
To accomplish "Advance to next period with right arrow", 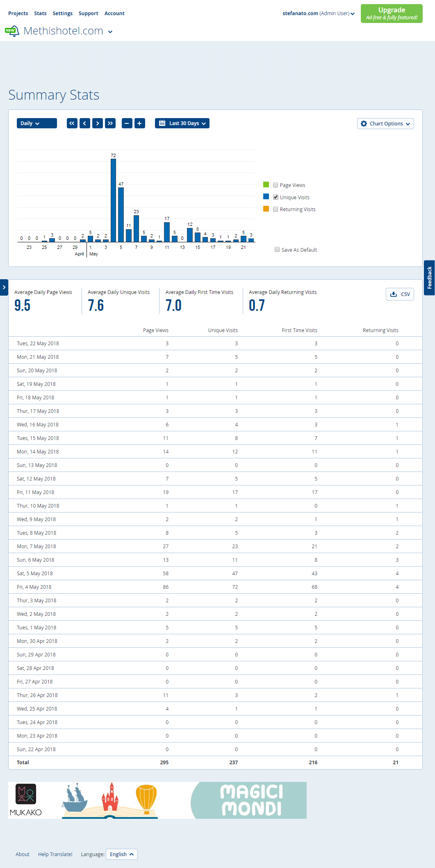I will point(98,123).
